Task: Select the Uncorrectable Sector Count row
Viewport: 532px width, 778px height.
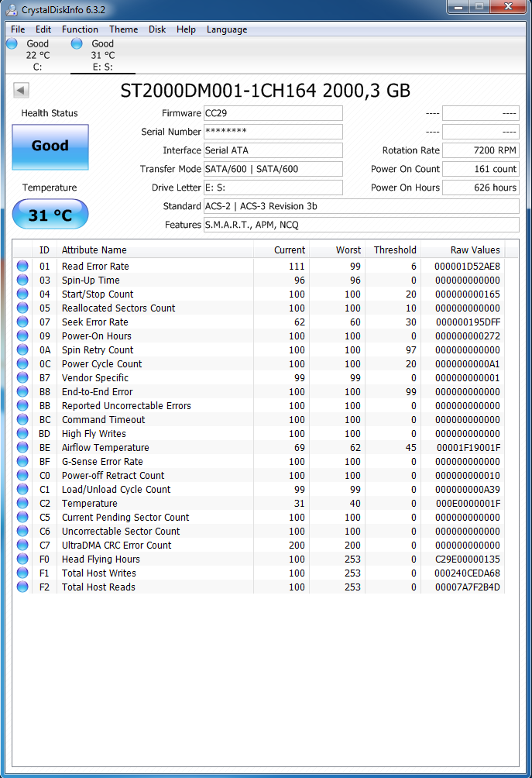Action: (x=259, y=531)
